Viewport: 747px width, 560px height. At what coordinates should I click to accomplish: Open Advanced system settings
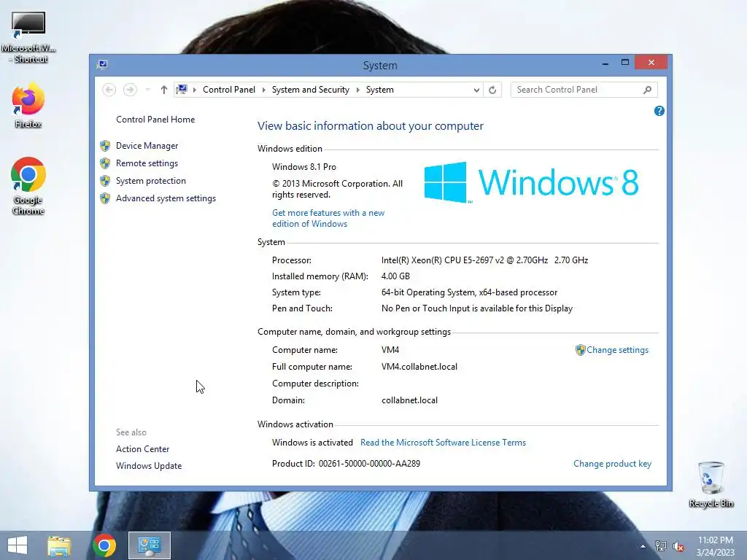(166, 198)
